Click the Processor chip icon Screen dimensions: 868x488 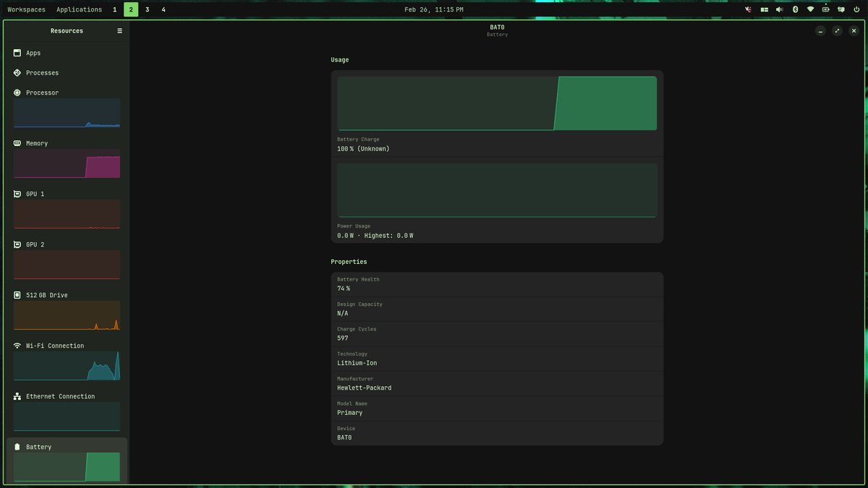click(17, 93)
